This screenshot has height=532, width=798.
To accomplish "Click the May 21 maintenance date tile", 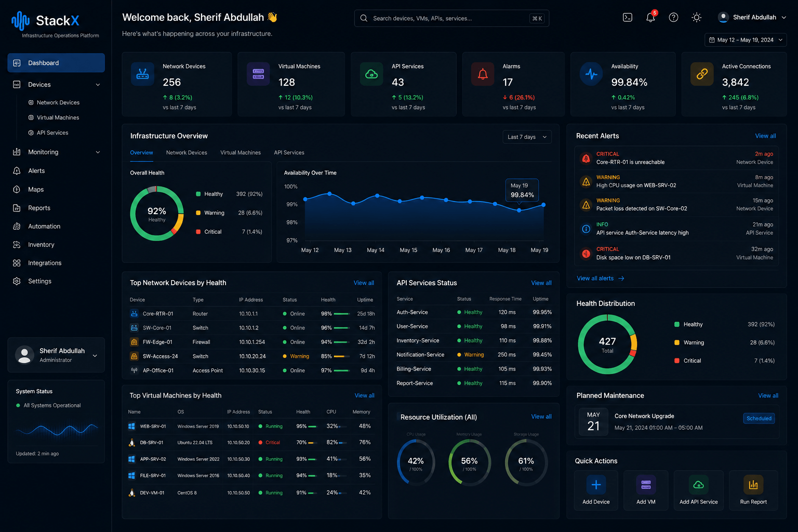I will [x=593, y=421].
